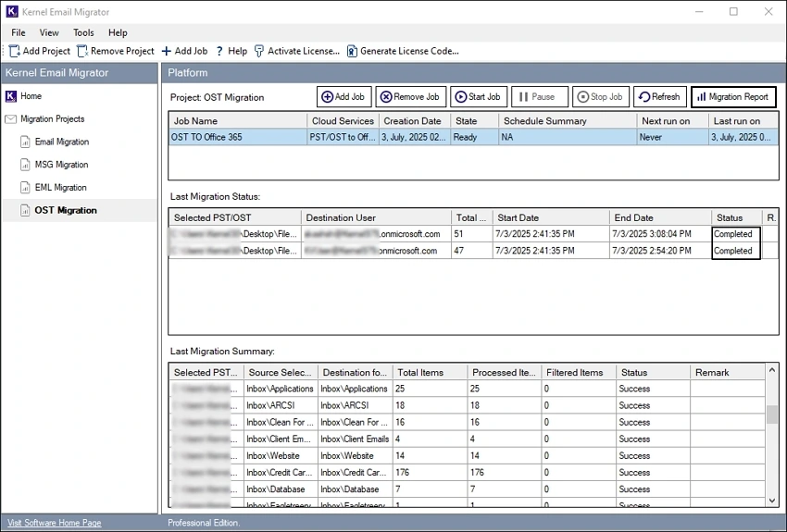Screen dimensions: 787x532
Task: Click the Last run on column header
Action: 743,121
